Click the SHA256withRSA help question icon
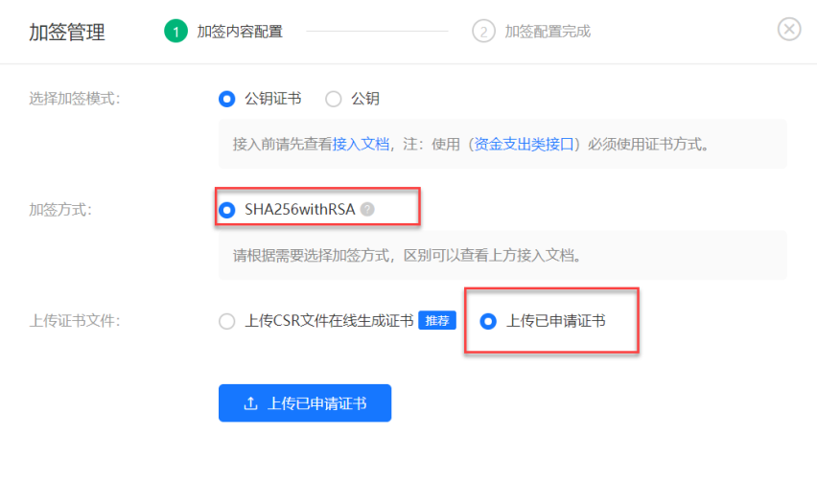Viewport: 817px width, 504px height. click(x=367, y=209)
